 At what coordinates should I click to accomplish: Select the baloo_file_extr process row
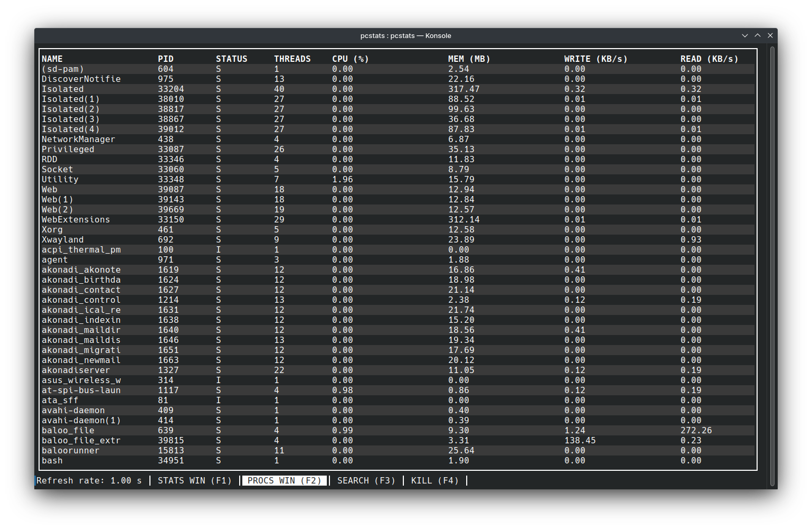point(81,440)
